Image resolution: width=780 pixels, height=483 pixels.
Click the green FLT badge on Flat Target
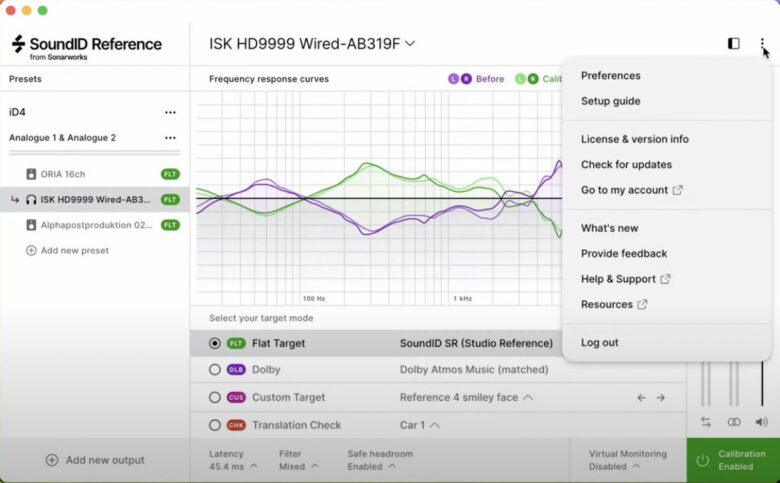[236, 343]
